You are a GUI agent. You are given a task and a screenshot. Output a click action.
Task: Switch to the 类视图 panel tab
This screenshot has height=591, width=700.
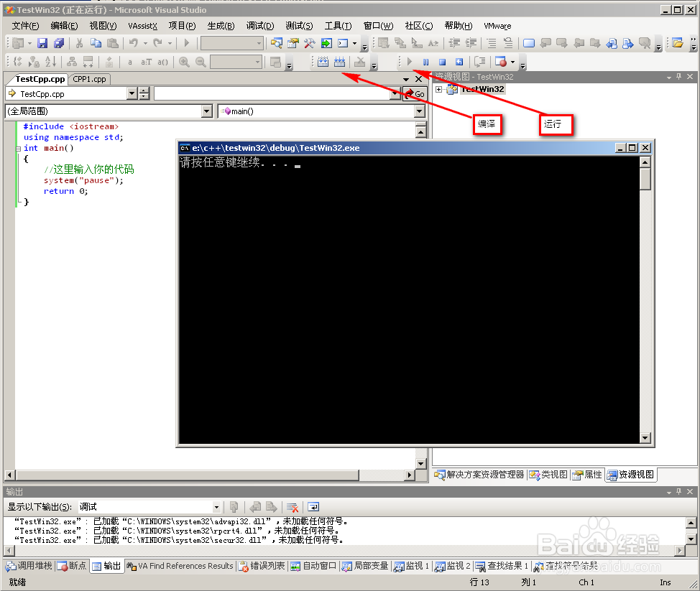548,474
